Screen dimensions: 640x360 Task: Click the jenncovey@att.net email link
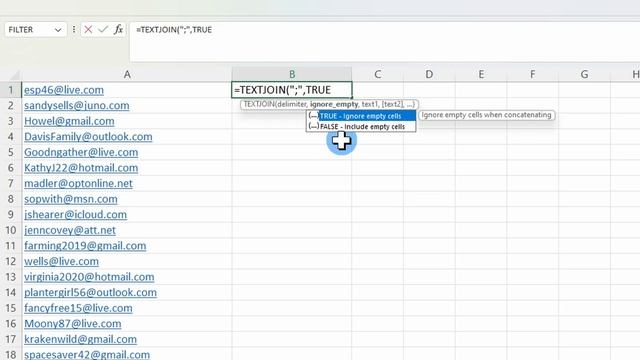click(x=70, y=230)
